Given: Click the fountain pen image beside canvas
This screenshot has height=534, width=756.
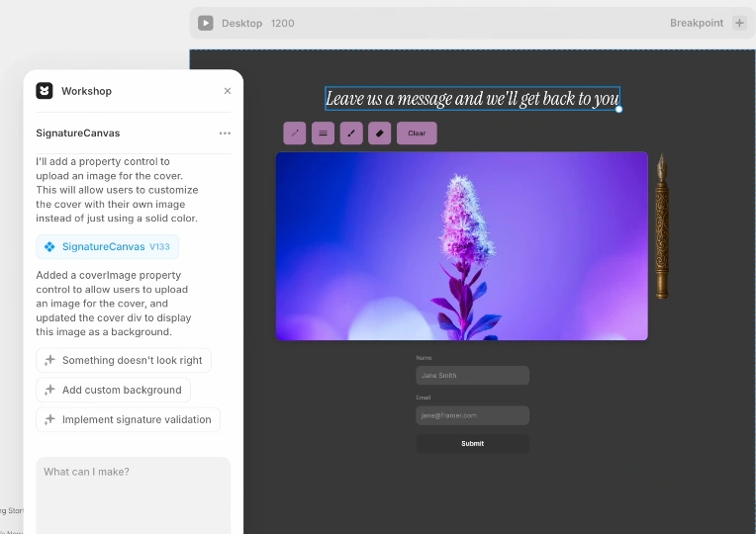Looking at the screenshot, I should 662,226.
